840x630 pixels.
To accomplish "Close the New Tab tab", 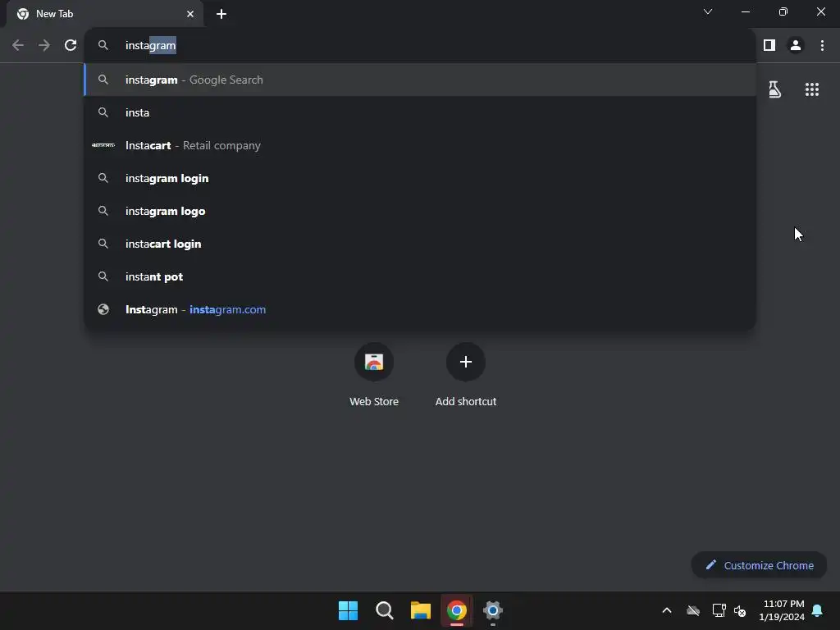I will pyautogui.click(x=190, y=14).
